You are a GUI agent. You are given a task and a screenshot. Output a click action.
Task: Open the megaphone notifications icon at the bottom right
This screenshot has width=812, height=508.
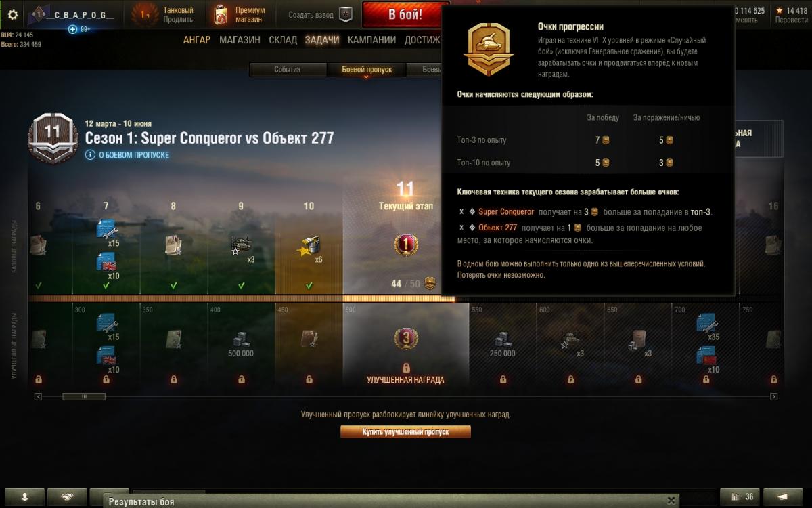tap(784, 496)
